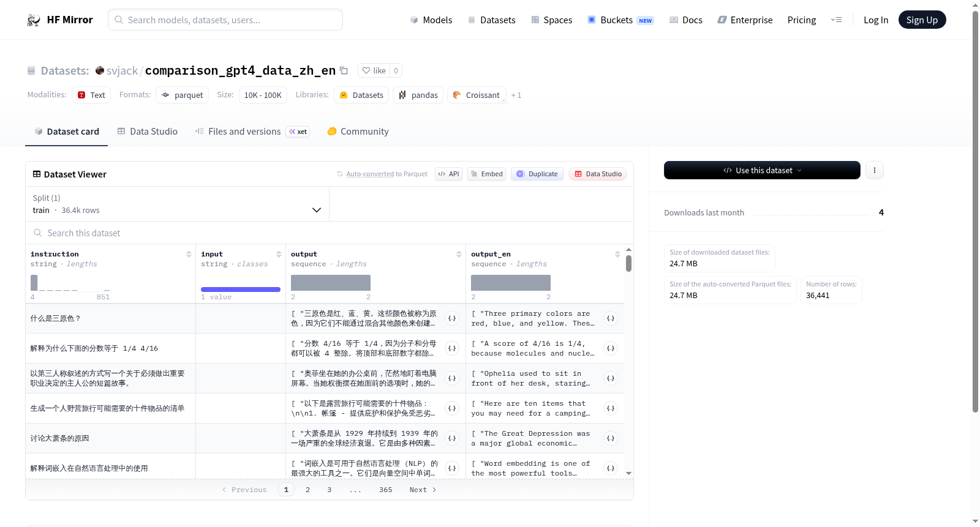Screen dimensions: 980x527
Task: Open Models in the top navigation
Action: [x=431, y=20]
